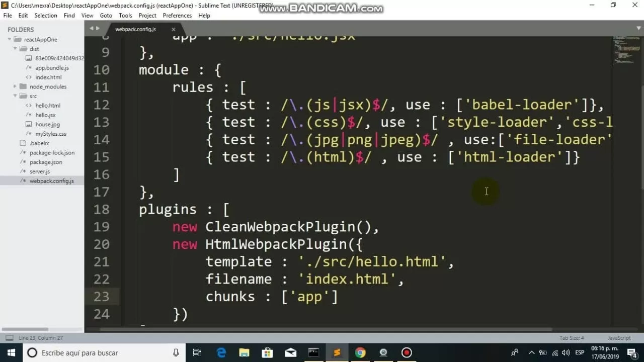Screen dimensions: 644x362
Task: Click the Sublime Text taskbar icon
Action: pos(337,352)
